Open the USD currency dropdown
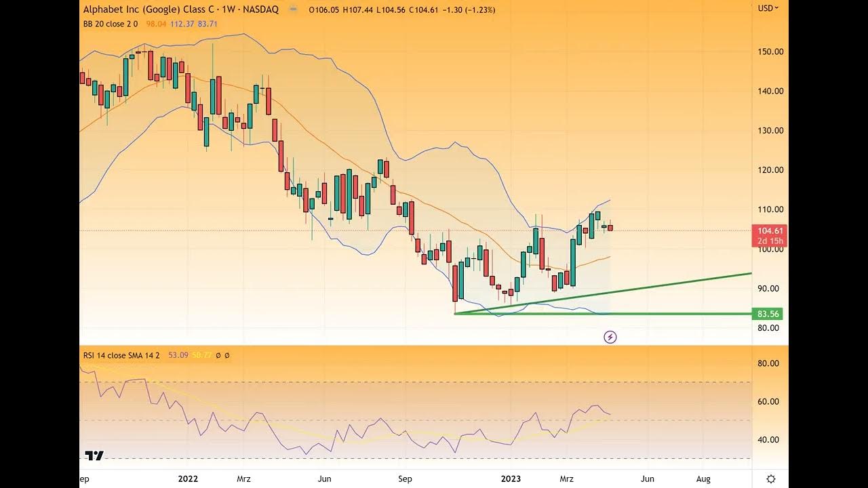 pyautogui.click(x=768, y=8)
